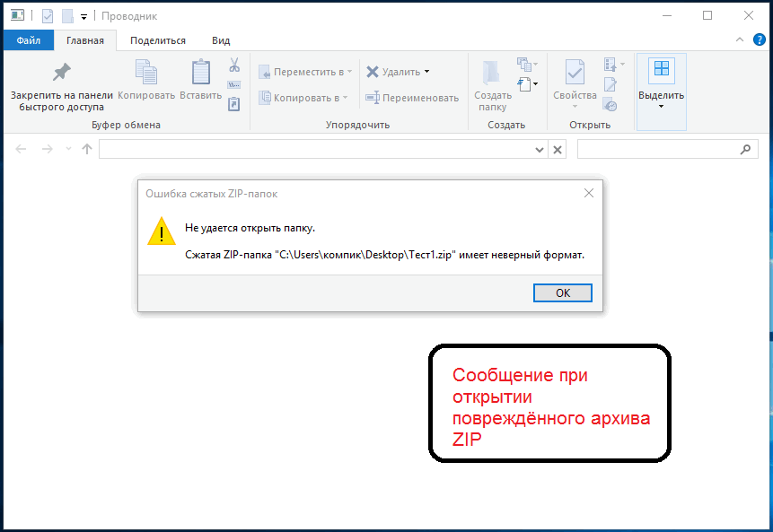
Task: Close the ZIP error dialog with X
Action: (x=589, y=193)
